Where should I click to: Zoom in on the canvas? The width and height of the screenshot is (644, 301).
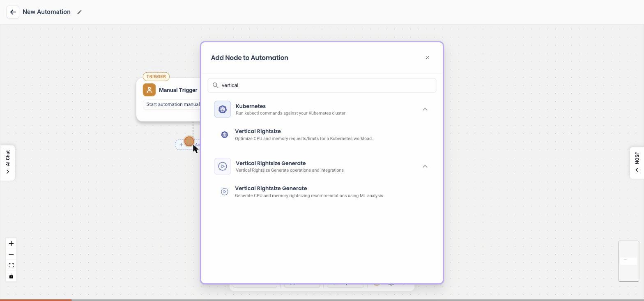click(x=11, y=244)
